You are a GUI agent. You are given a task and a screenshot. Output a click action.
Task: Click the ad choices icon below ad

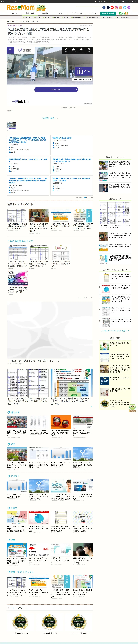(x=91, y=407)
